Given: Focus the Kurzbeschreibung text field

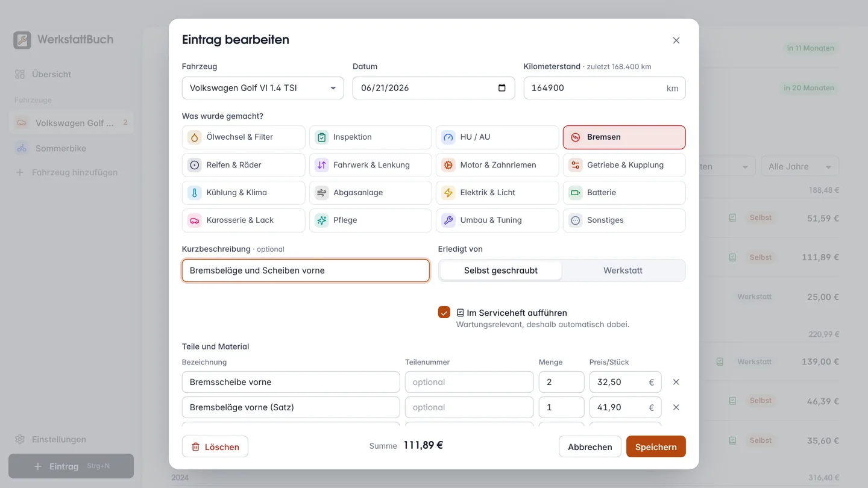Looking at the screenshot, I should coord(306,271).
